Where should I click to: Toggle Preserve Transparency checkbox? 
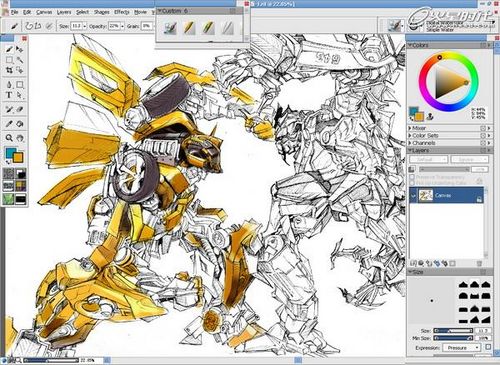(412, 177)
